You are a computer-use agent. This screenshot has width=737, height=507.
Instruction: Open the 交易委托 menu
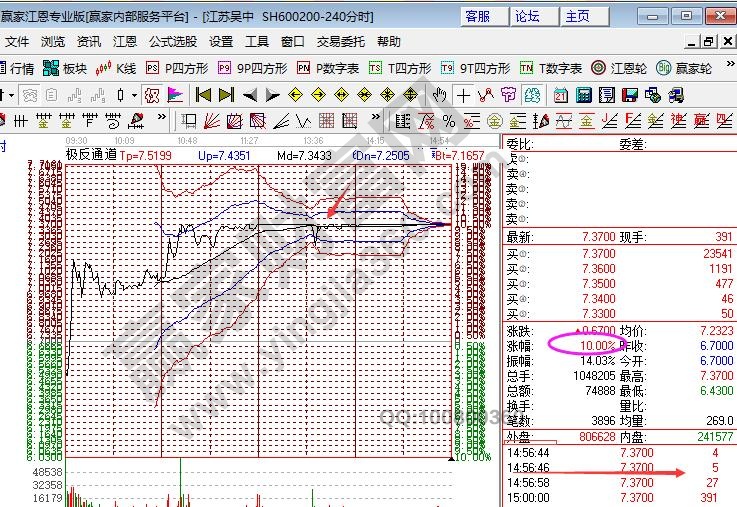coord(340,42)
